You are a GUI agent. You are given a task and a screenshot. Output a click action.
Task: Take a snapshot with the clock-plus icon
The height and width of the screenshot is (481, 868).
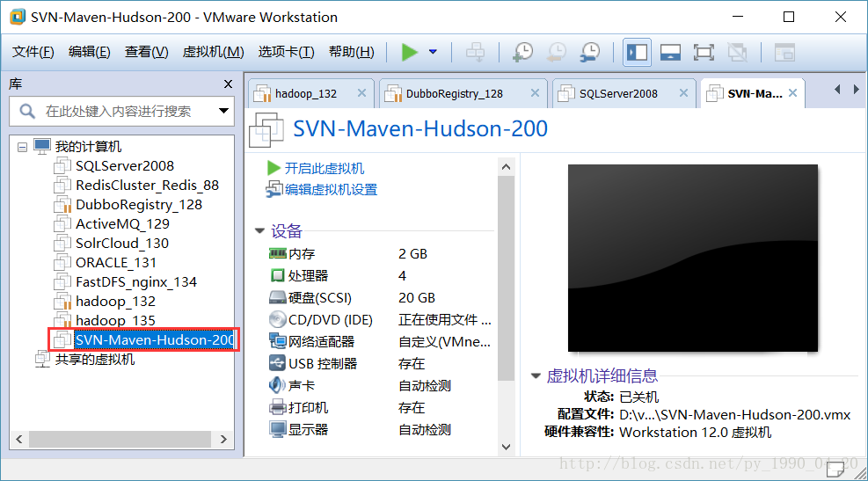[x=522, y=52]
